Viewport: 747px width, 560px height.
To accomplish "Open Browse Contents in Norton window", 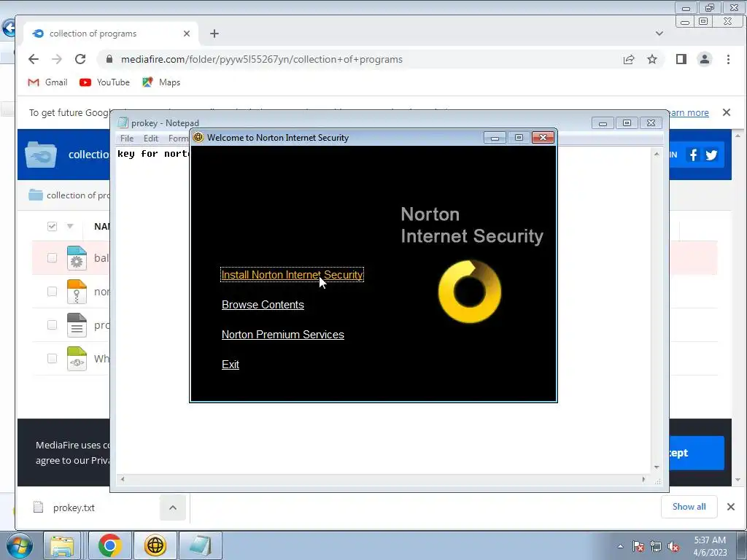I will 263,305.
